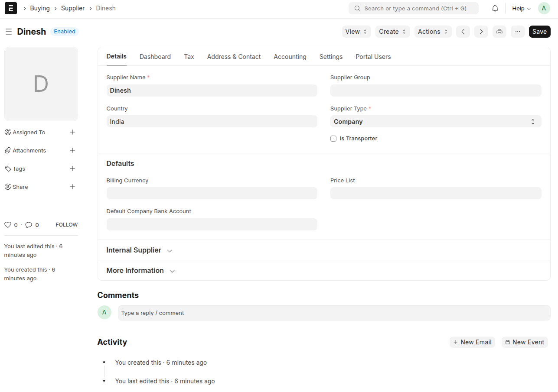Switch to the Tax tab
This screenshot has width=558, height=392.
[189, 57]
